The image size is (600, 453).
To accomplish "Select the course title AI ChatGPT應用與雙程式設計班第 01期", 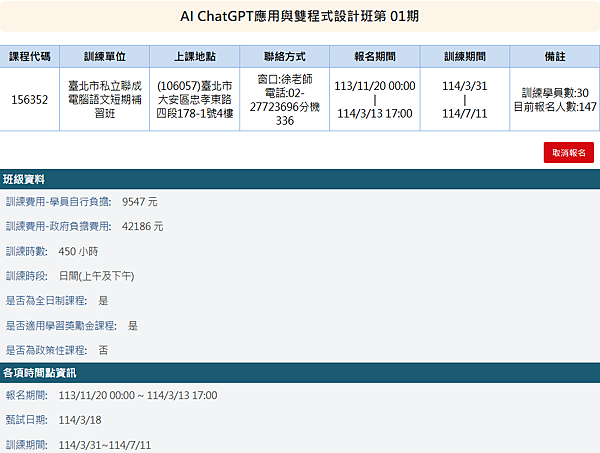I will coord(300,16).
